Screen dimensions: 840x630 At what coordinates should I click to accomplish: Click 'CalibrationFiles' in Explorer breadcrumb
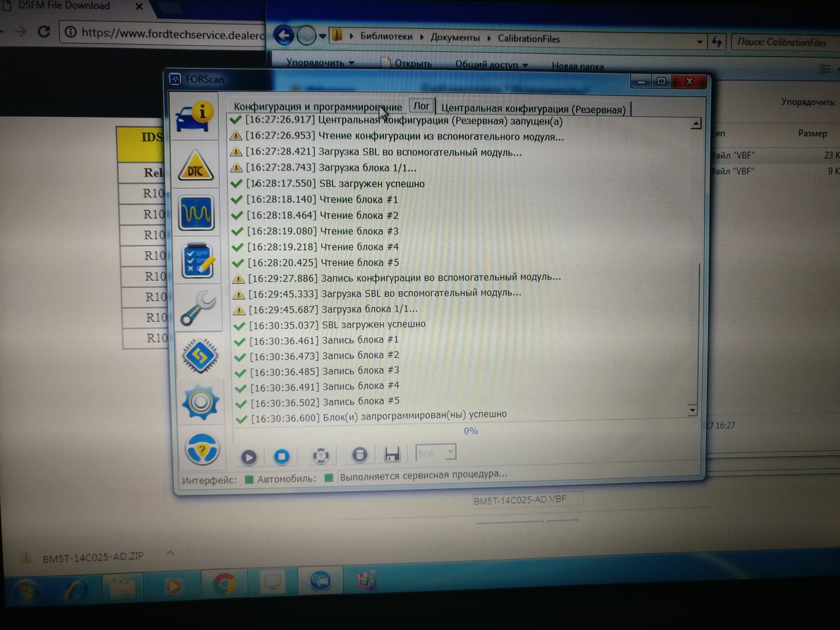click(528, 39)
